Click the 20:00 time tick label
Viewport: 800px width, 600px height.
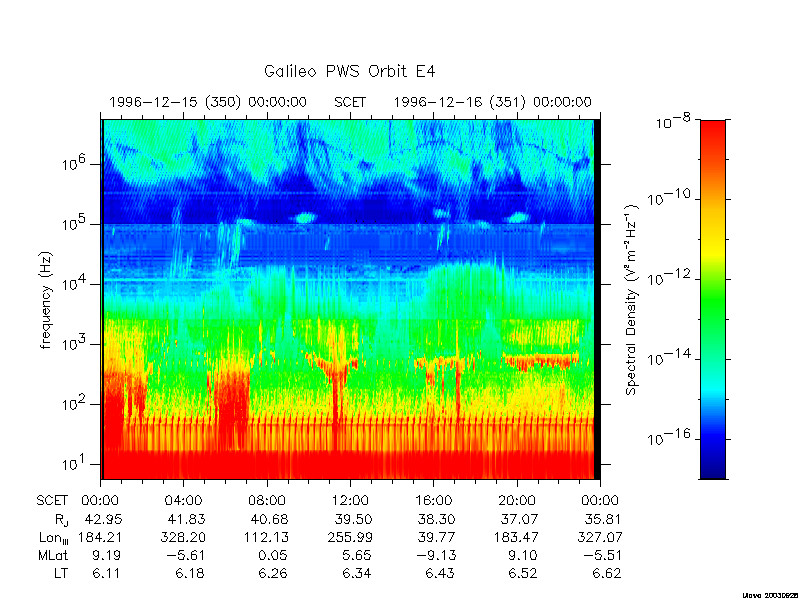517,501
